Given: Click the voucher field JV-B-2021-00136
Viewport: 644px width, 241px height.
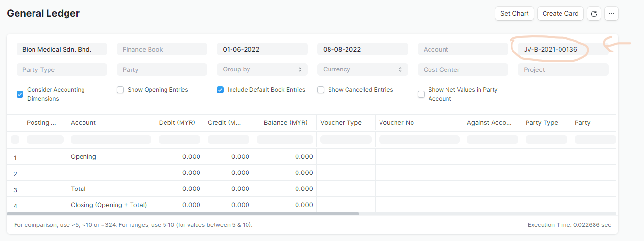Looking at the screenshot, I should (563, 49).
